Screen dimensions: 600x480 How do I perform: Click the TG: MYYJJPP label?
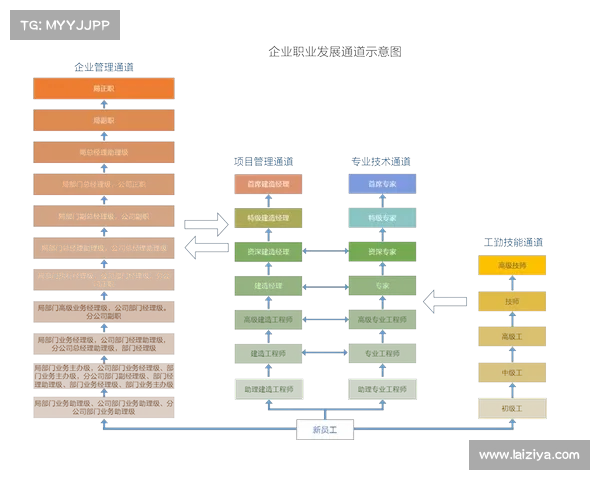(64, 26)
